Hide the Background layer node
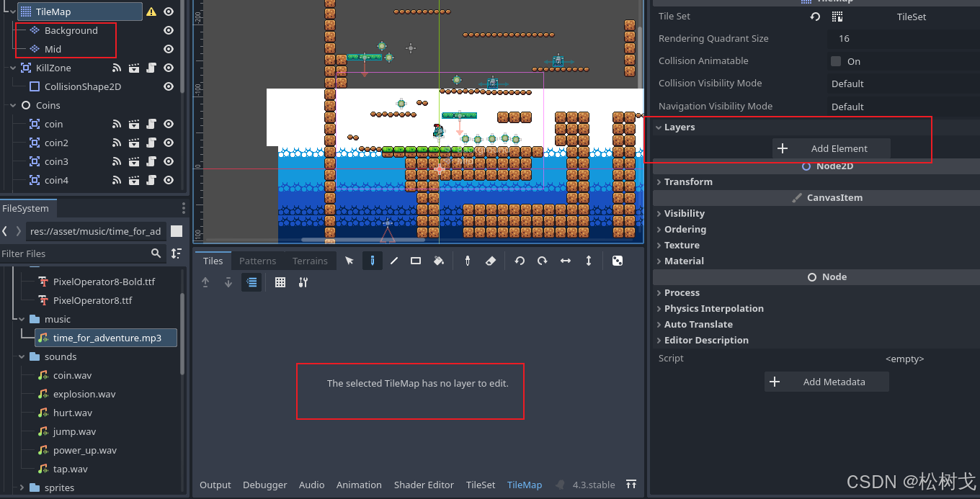The width and height of the screenshot is (980, 499). tap(169, 30)
